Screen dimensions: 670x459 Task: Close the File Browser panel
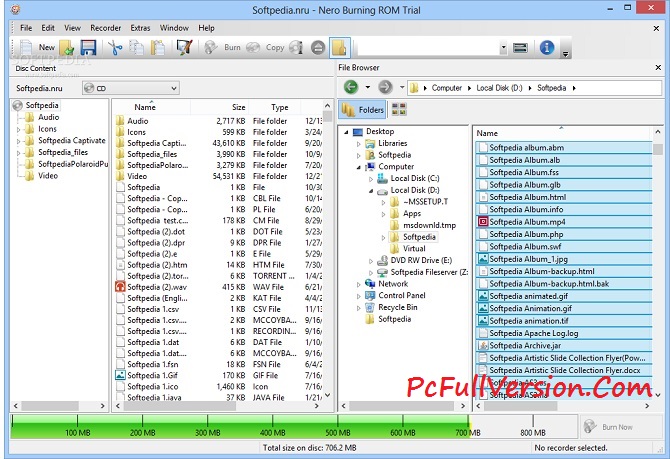658,68
